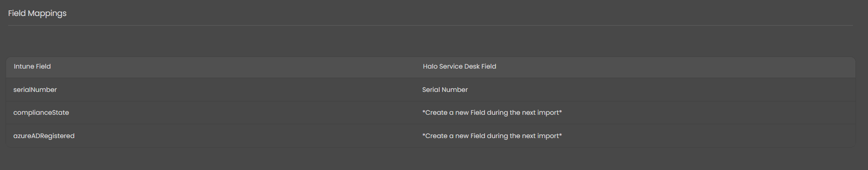Click the word Mappings in the section title
The width and height of the screenshot is (868, 170).
(47, 13)
